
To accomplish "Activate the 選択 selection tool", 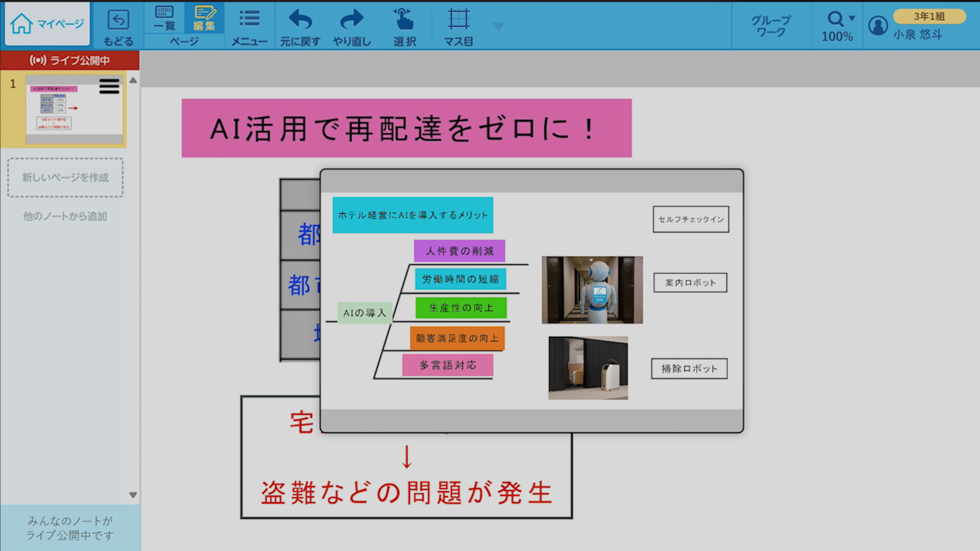I will click(405, 21).
